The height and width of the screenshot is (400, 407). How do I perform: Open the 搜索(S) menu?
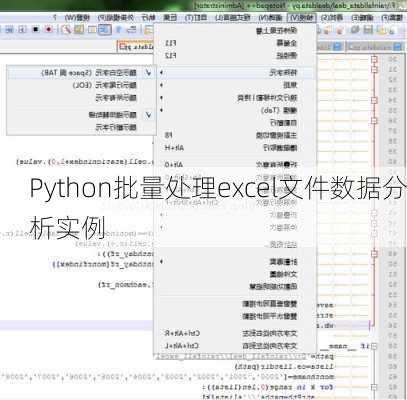tap(332, 17)
